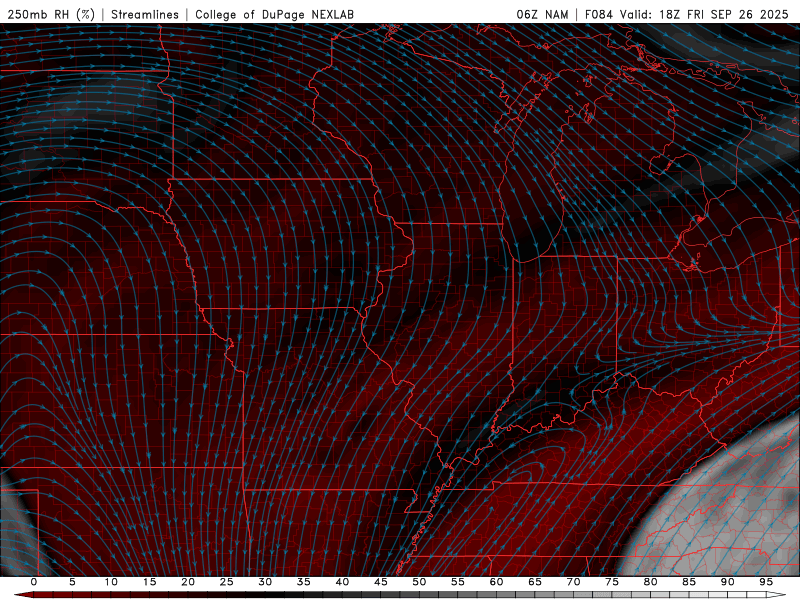Screen dimensions: 800x600
Task: Click the "40" label on the color scale
Action: (342, 582)
